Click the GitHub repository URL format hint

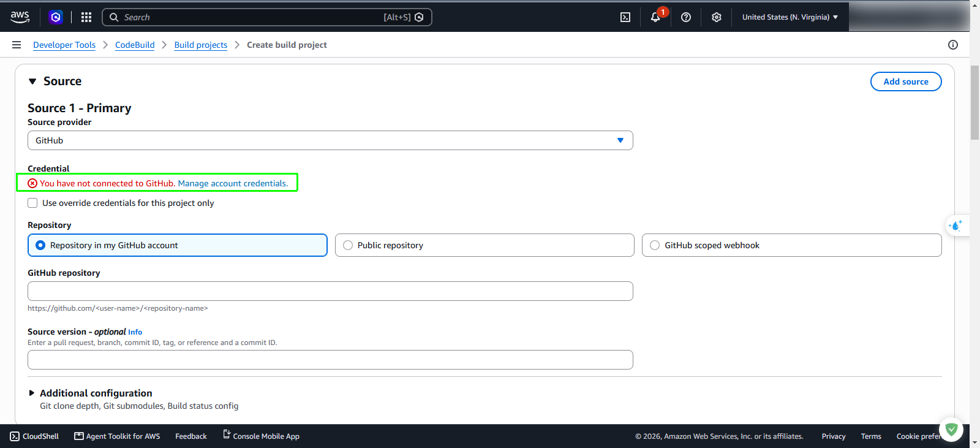[118, 308]
